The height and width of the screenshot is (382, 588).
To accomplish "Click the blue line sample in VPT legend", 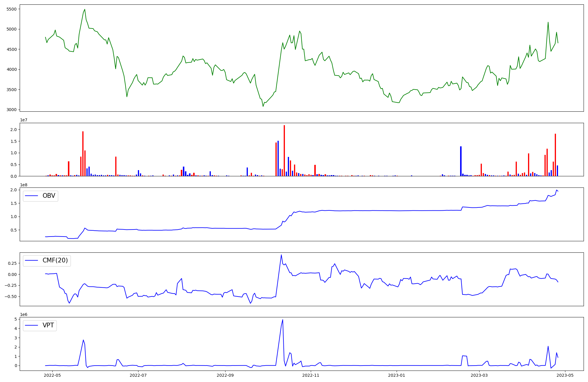I will click(32, 325).
